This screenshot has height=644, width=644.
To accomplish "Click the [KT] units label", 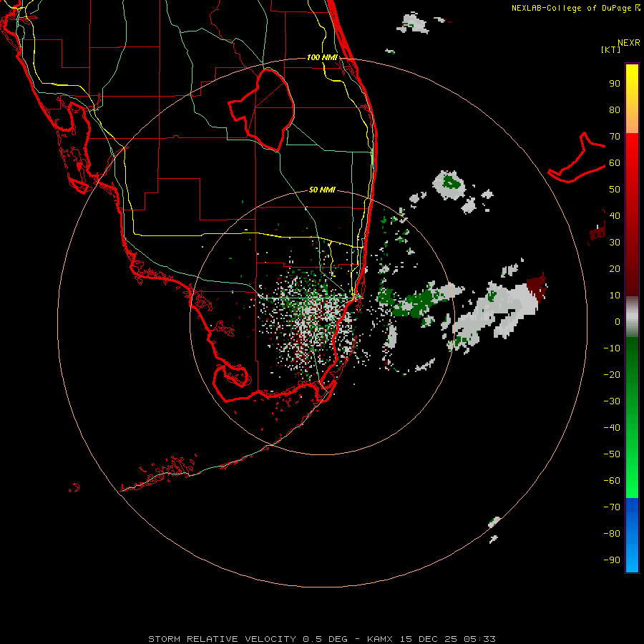I will [611, 49].
